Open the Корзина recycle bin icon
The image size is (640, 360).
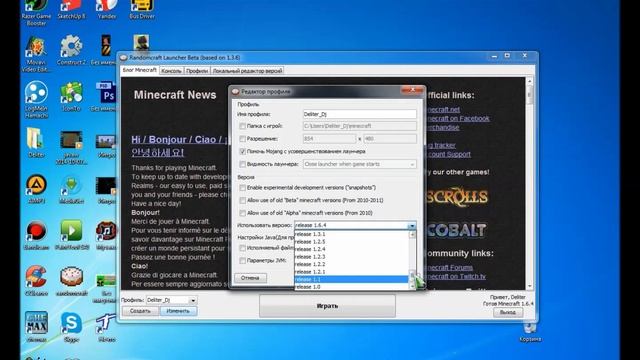tap(530, 331)
